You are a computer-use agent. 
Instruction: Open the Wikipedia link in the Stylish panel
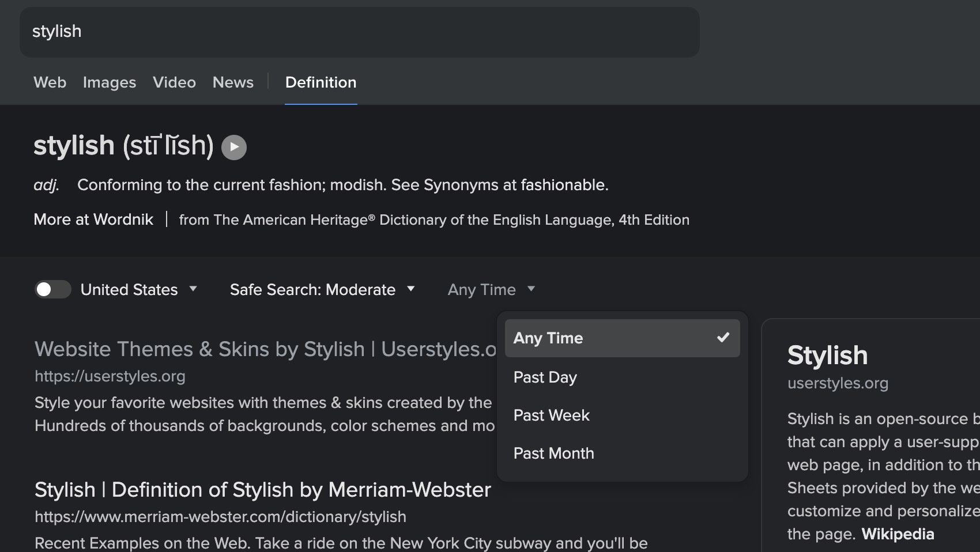898,534
